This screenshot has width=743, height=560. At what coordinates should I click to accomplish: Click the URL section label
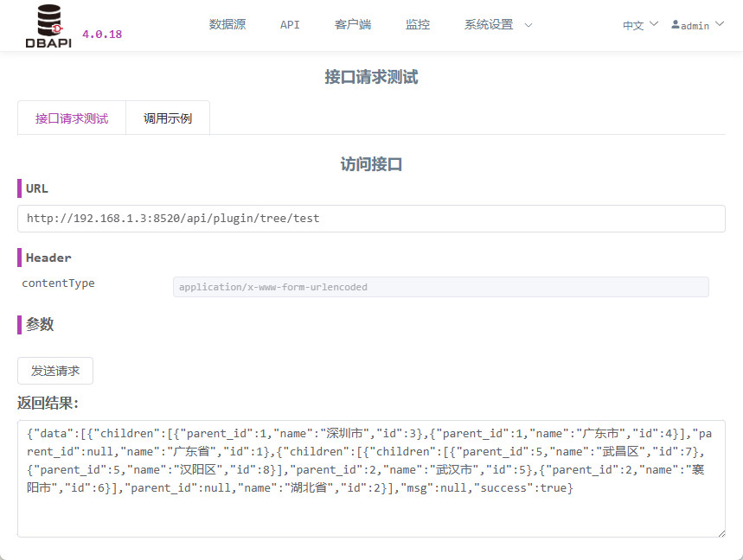click(37, 188)
